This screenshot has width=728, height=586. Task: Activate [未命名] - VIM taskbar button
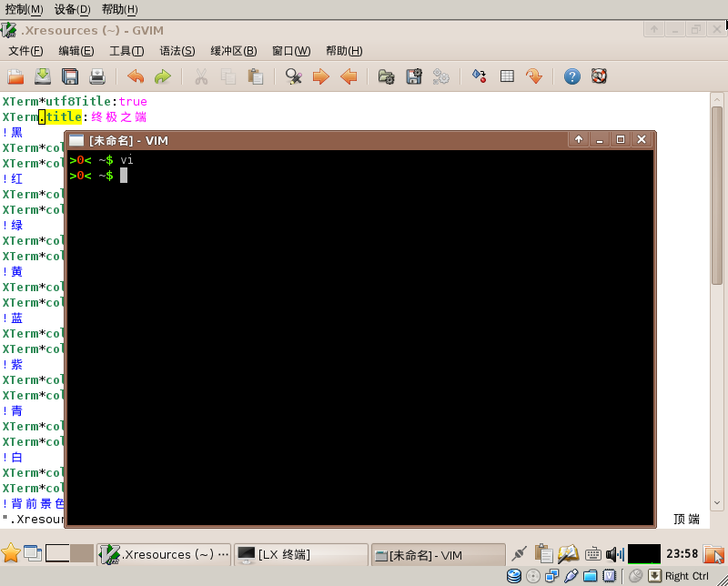click(x=439, y=554)
